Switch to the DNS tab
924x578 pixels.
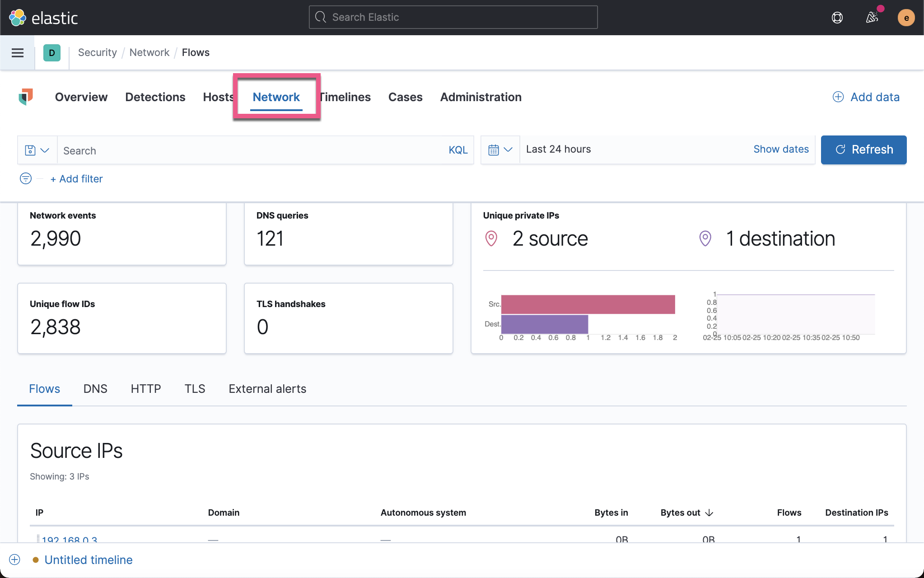[x=95, y=388]
